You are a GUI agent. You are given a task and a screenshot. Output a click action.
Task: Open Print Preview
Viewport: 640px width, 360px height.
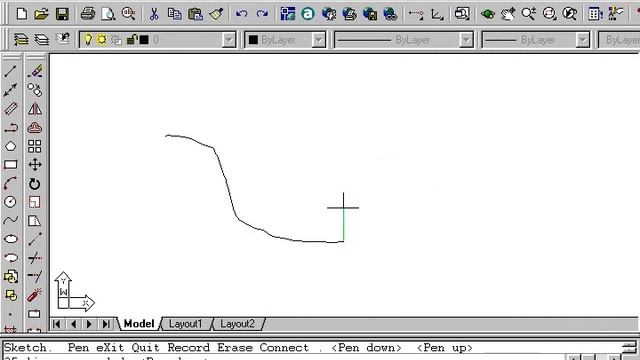pyautogui.click(x=108, y=14)
